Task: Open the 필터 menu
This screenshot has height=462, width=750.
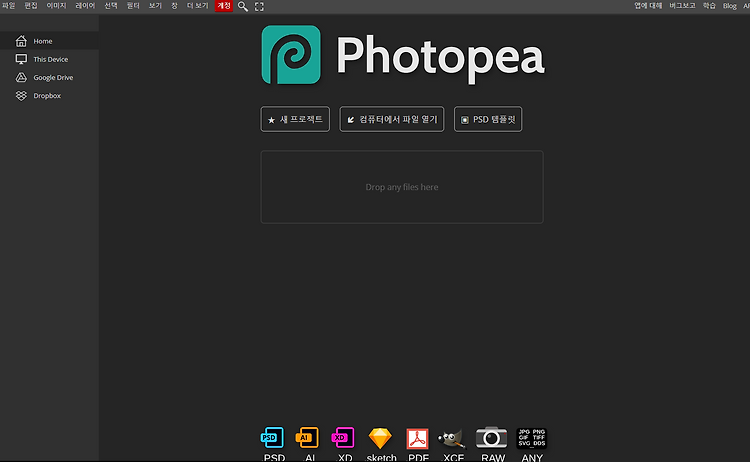Action: [133, 6]
